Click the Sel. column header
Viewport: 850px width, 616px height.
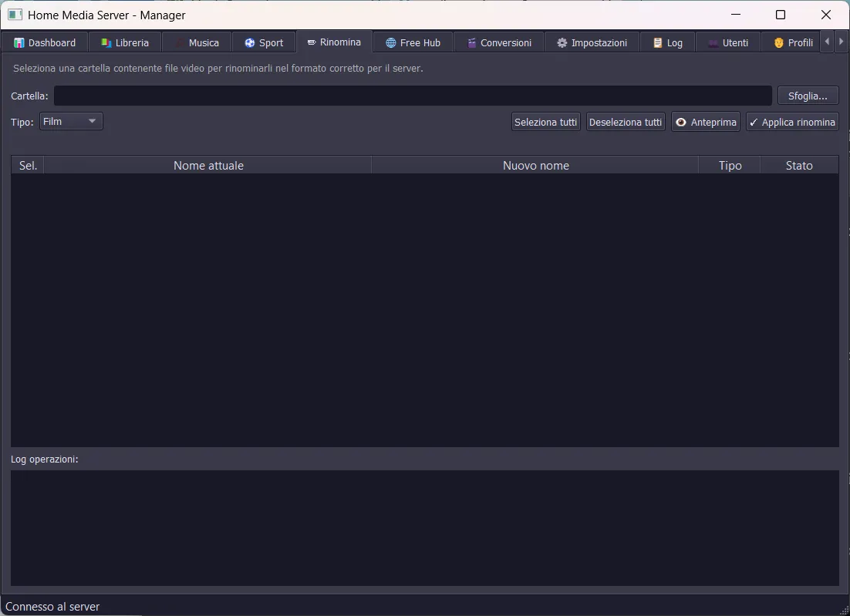pyautogui.click(x=28, y=165)
